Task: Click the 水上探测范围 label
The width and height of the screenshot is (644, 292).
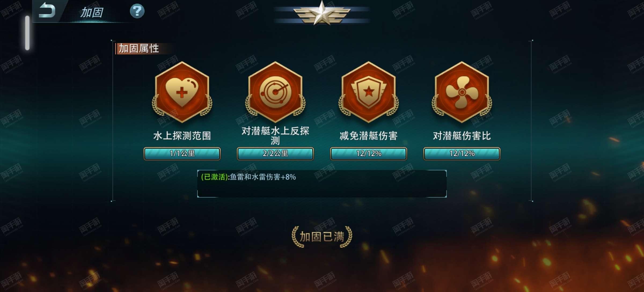Action: [182, 136]
